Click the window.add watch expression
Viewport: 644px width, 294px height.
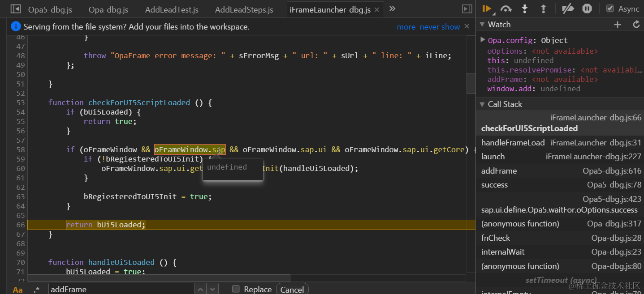point(533,89)
